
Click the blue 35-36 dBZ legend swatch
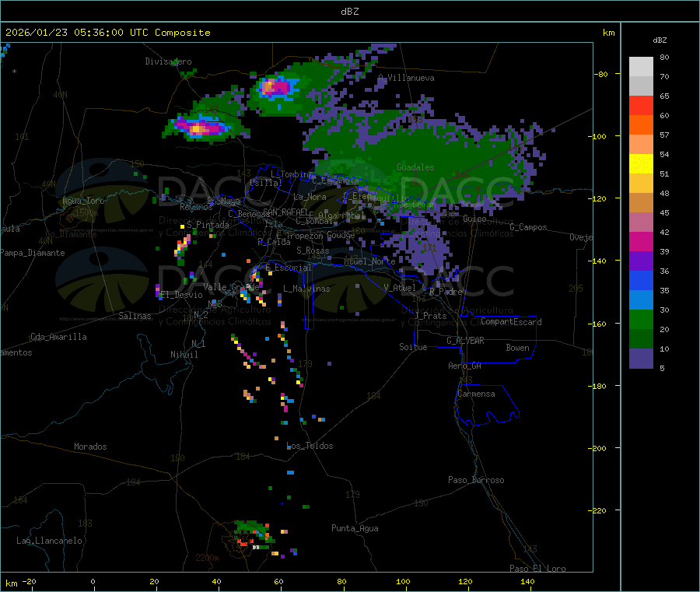pyautogui.click(x=641, y=280)
